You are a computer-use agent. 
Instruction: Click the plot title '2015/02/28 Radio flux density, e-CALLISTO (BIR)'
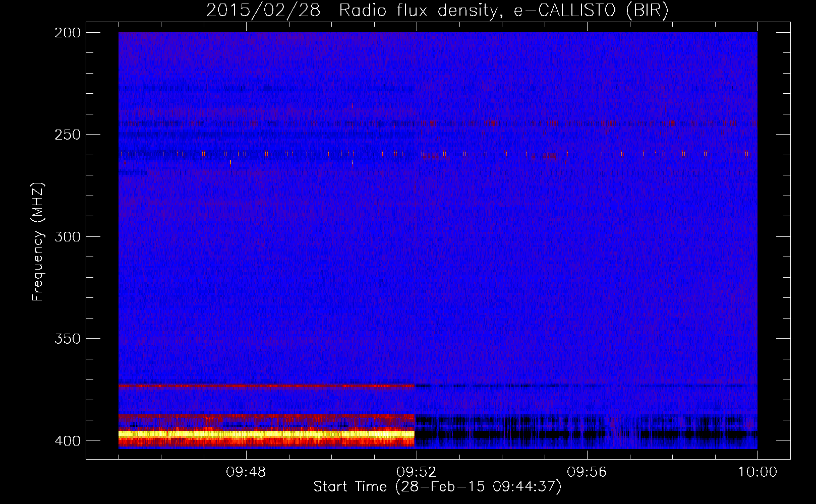coord(437,11)
